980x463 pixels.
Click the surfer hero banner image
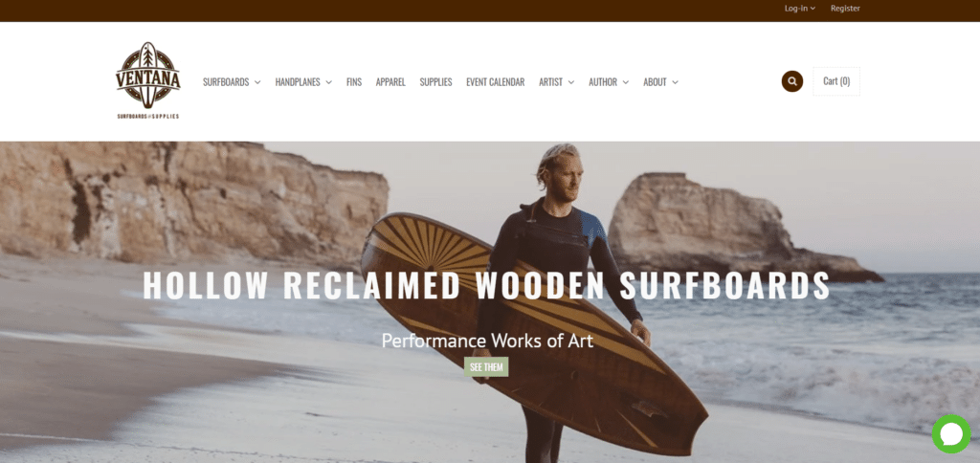[490, 302]
